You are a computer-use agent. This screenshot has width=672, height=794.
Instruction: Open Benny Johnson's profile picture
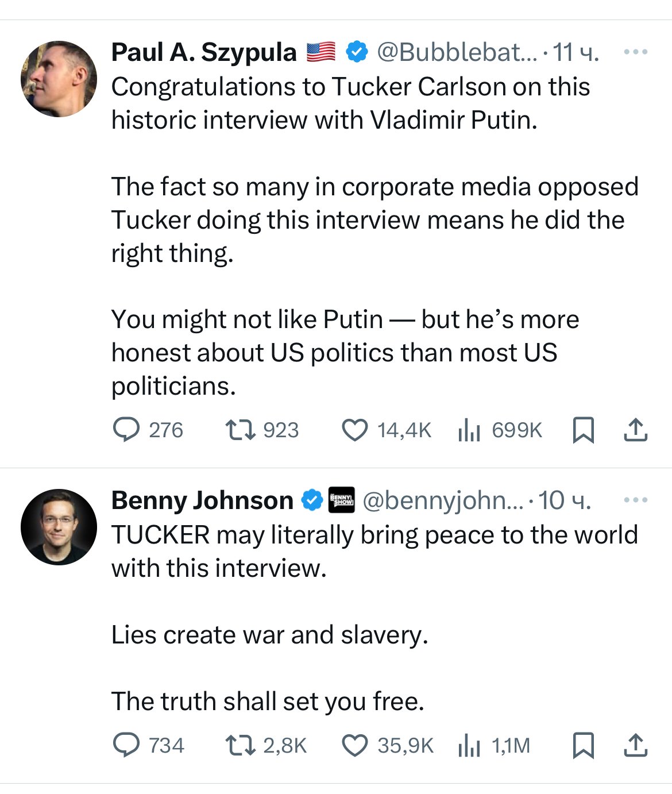click(59, 527)
